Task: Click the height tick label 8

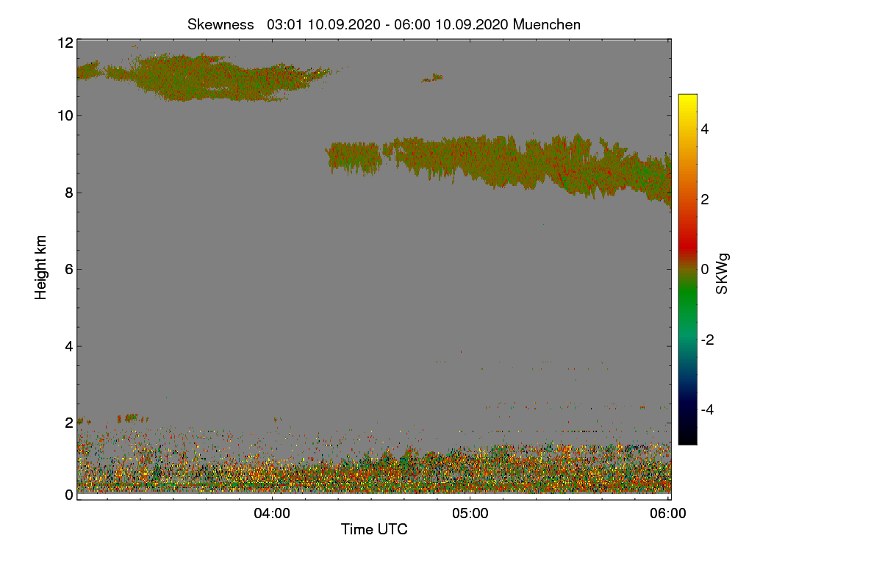Action: coord(69,193)
